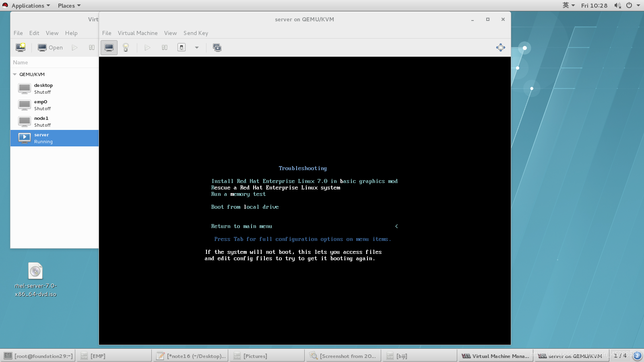Switch to fullscreen view icon
This screenshot has height=362, width=644.
tap(217, 47)
